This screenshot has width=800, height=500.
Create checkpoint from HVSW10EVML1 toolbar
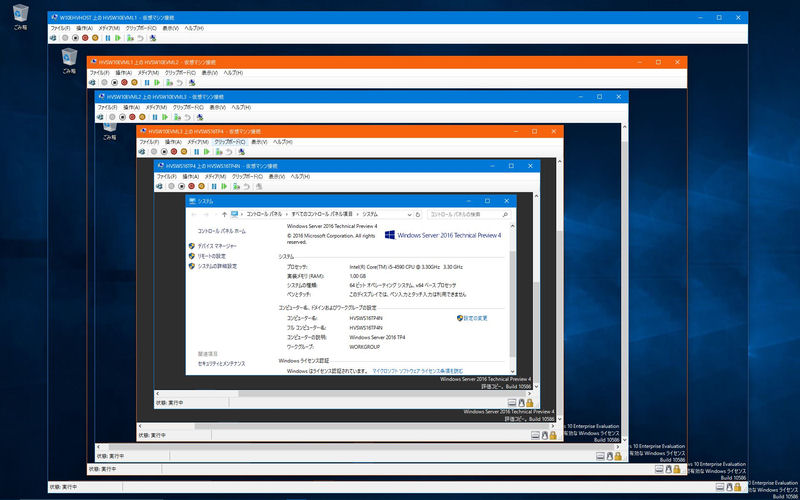pyautogui.click(x=130, y=38)
